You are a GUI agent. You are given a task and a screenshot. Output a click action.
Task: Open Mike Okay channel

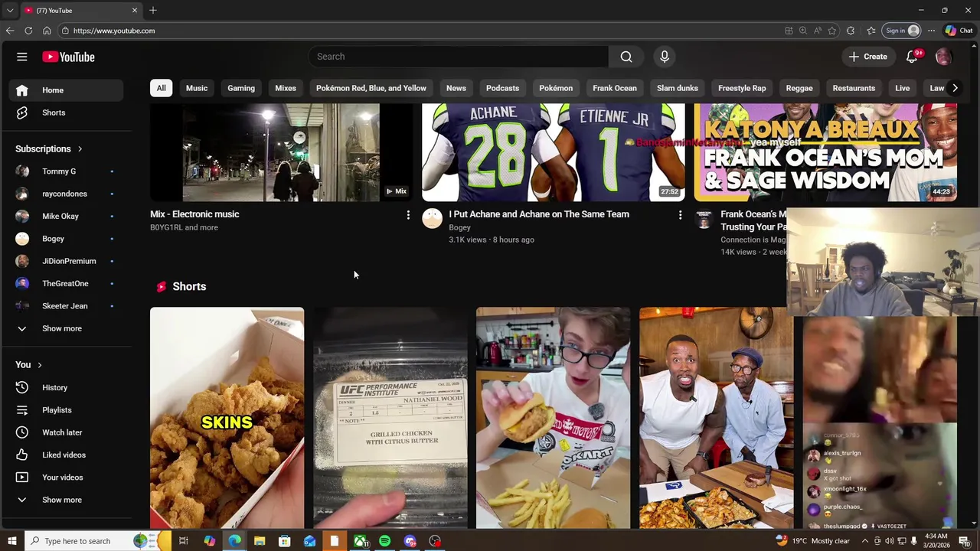pyautogui.click(x=66, y=216)
